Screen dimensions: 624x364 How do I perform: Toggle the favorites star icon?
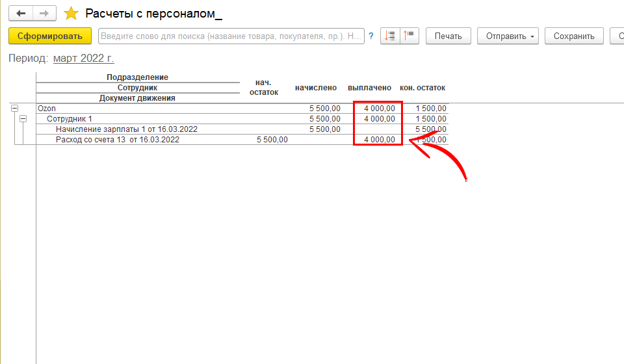tap(71, 14)
